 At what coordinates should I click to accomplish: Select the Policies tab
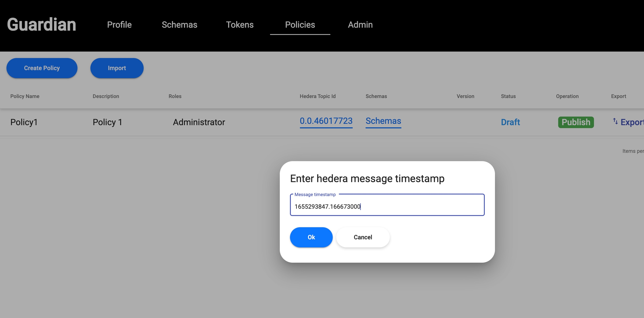tap(300, 25)
